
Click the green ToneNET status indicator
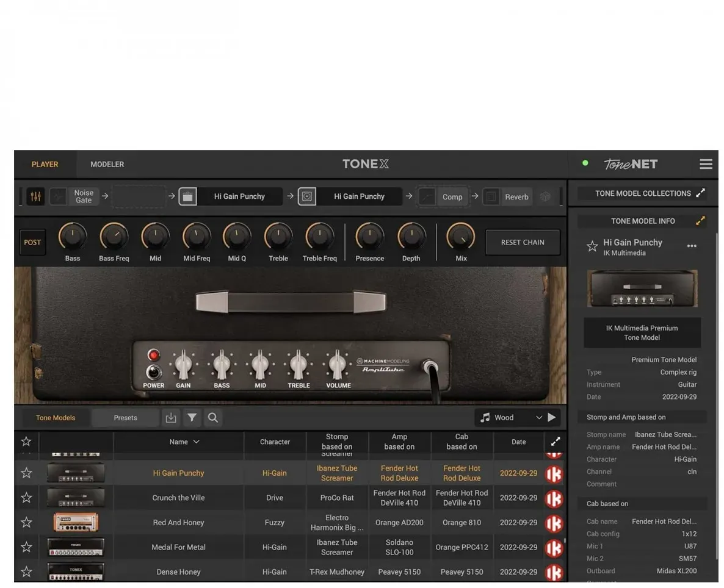pos(585,163)
